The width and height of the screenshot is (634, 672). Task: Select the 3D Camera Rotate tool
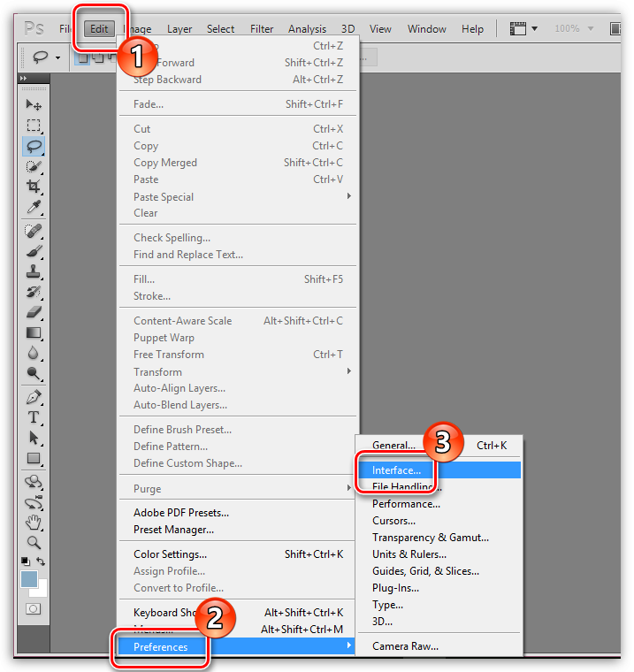point(34,503)
